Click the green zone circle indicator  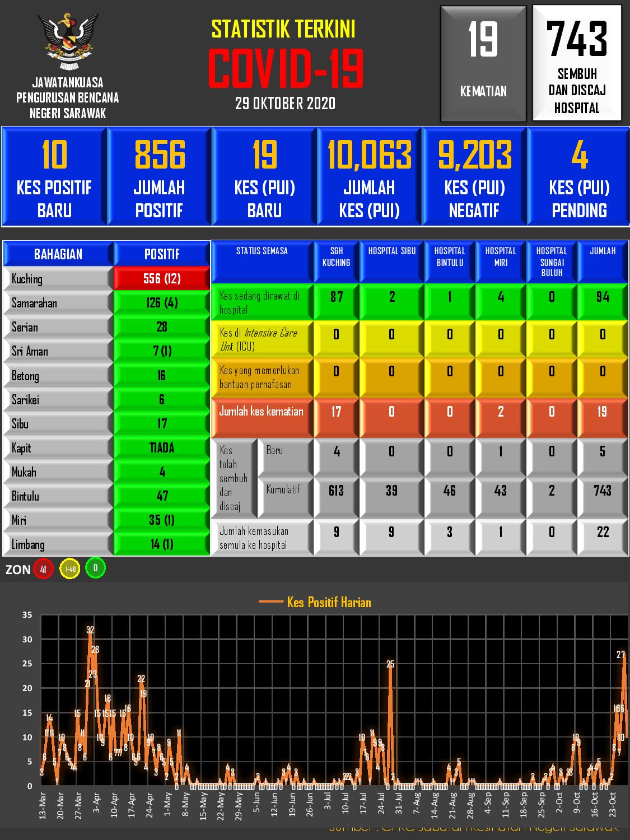(x=95, y=568)
